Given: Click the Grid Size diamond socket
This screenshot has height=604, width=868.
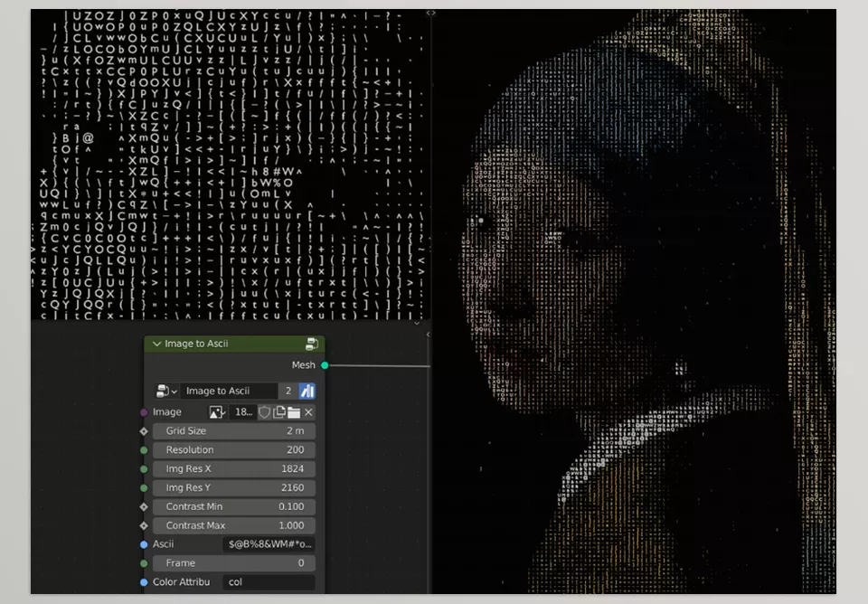Looking at the screenshot, I should tap(144, 431).
